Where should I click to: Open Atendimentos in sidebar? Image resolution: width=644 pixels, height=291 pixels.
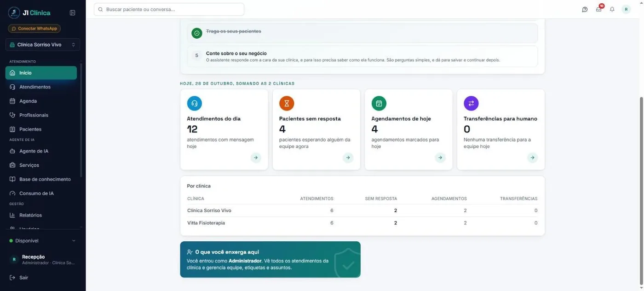(41, 87)
